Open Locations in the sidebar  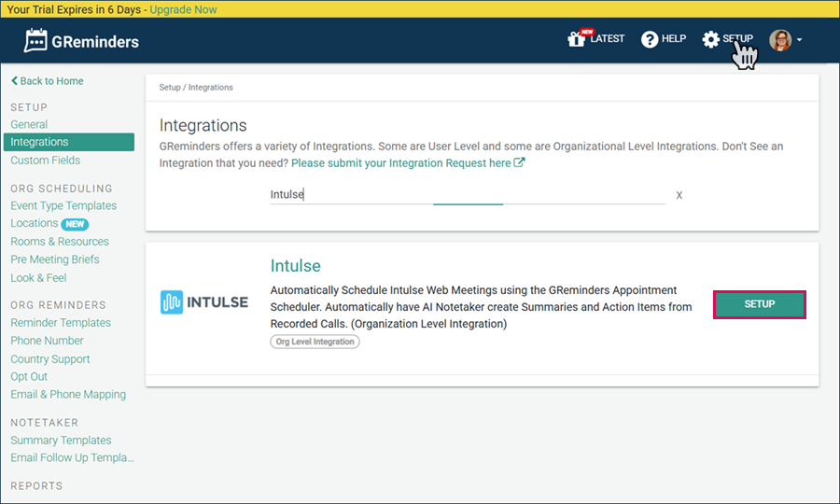pos(34,223)
